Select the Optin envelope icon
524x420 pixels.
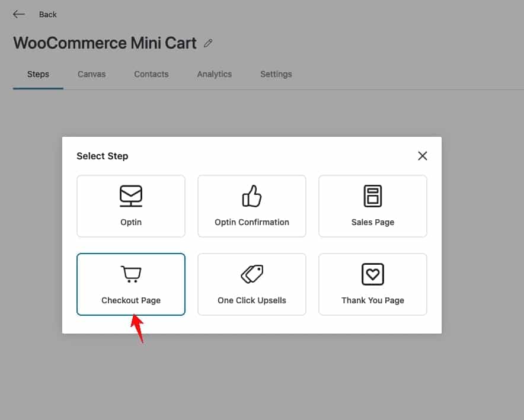coord(131,196)
